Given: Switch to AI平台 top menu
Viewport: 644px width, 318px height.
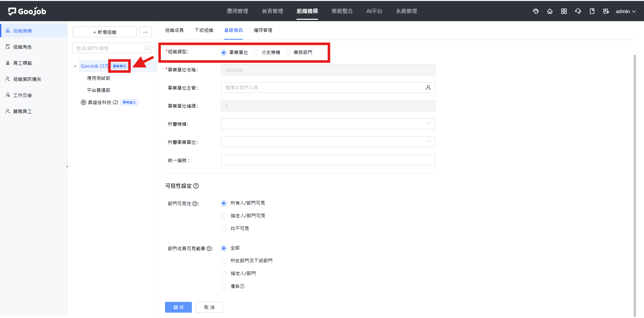Looking at the screenshot, I should coord(374,11).
